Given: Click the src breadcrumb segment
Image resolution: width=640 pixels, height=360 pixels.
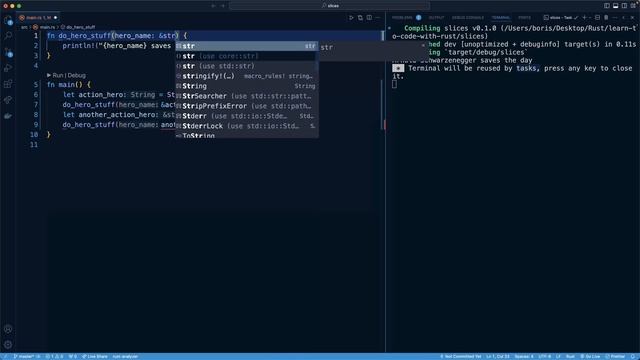Looking at the screenshot, I should tap(24, 27).
